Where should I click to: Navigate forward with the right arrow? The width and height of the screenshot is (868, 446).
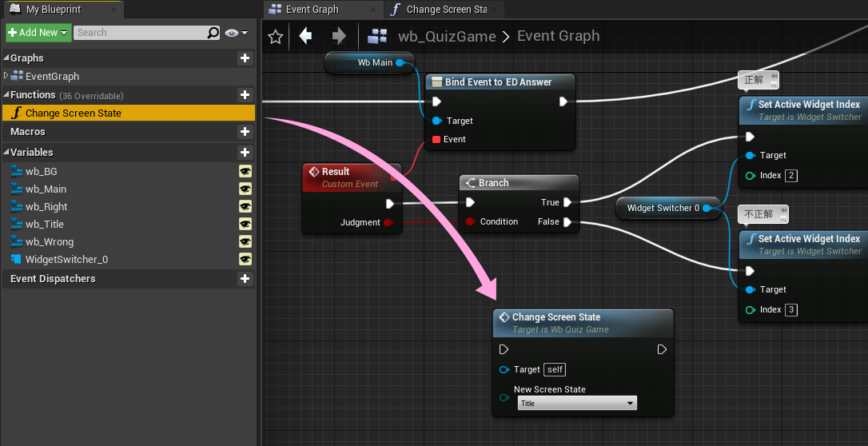[339, 37]
